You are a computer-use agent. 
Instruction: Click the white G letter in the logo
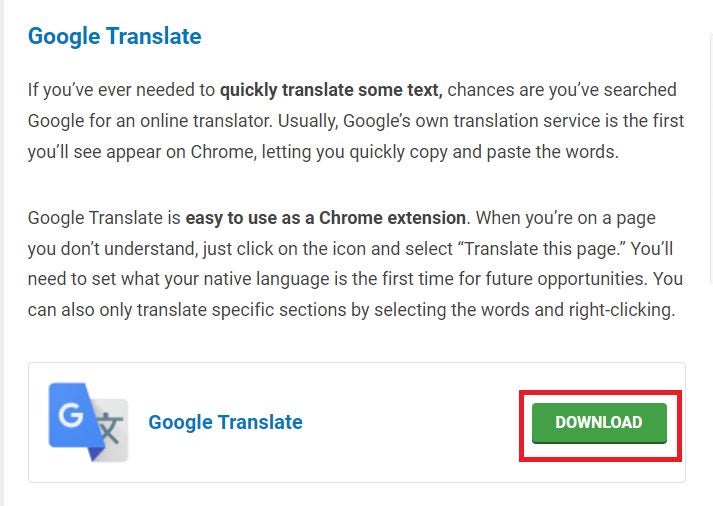[x=70, y=413]
